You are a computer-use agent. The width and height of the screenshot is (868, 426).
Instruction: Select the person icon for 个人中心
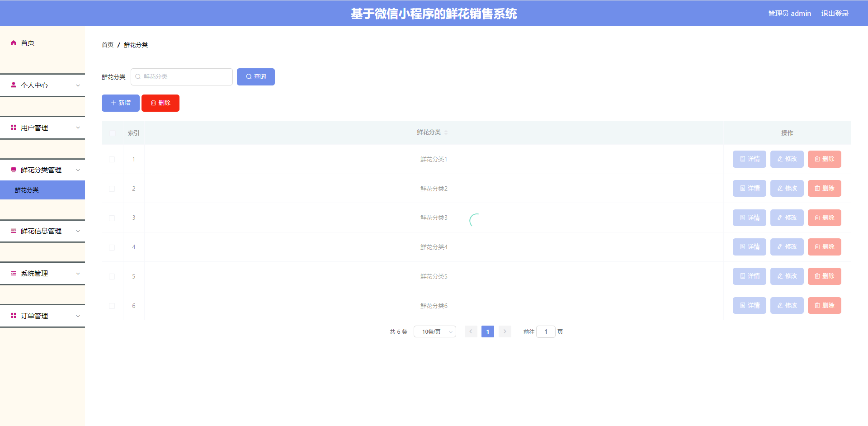pyautogui.click(x=13, y=85)
